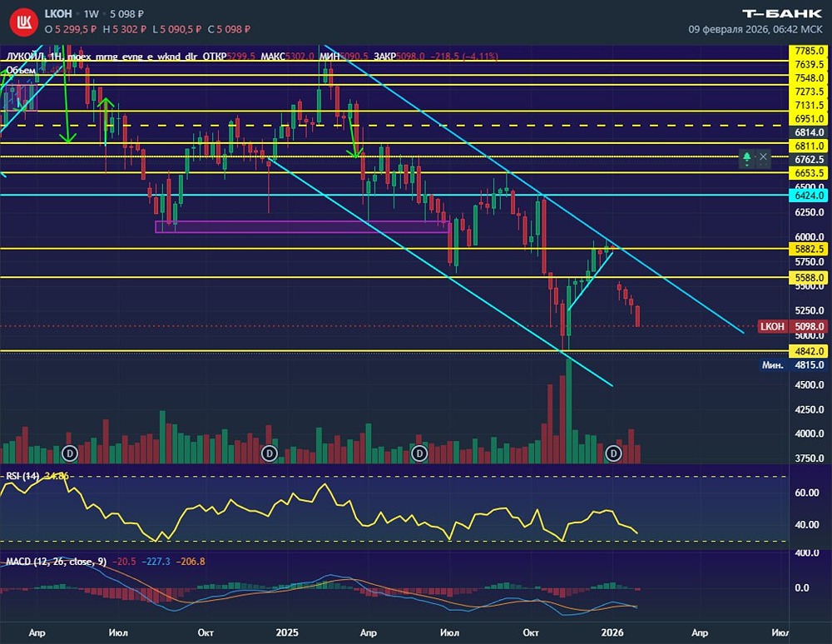Click the low value L 5 090,5 ₽

tap(176, 29)
